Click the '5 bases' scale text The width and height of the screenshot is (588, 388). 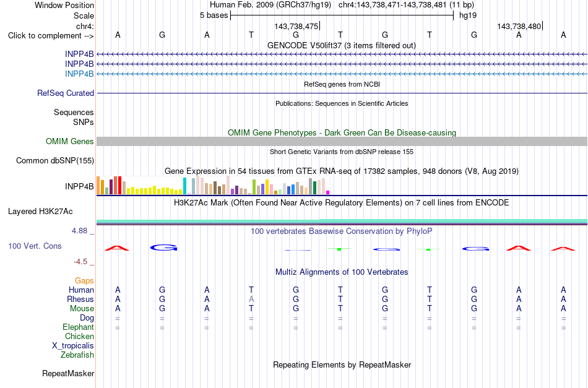point(214,15)
